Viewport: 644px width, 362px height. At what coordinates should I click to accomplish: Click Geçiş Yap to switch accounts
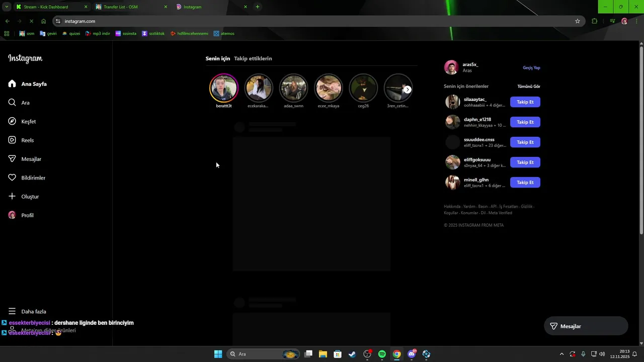coord(531,67)
